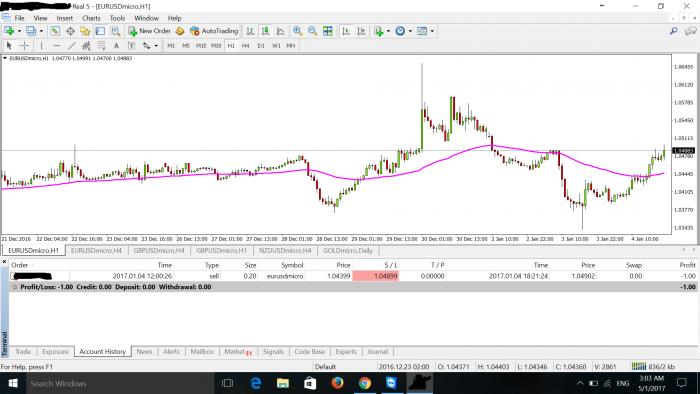The width and height of the screenshot is (700, 394).
Task: Switch to MN timeframe
Action: pyautogui.click(x=291, y=46)
